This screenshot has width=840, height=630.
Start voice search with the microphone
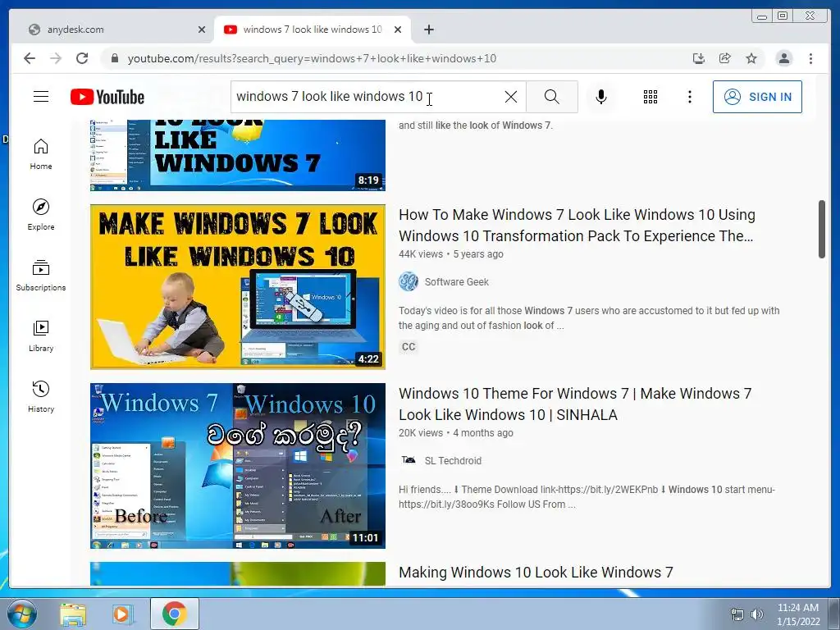(x=601, y=97)
